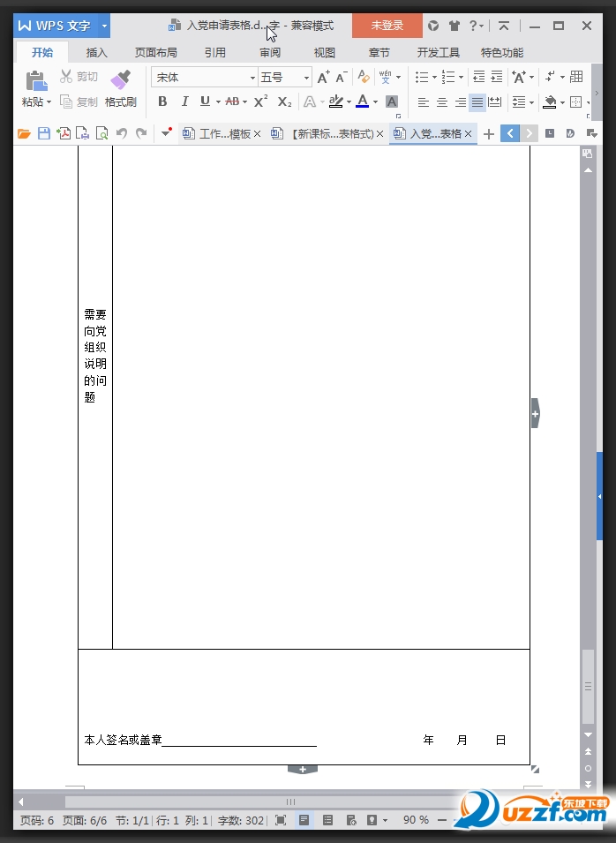
Task: Click the Format Painter brush icon
Action: (120, 82)
